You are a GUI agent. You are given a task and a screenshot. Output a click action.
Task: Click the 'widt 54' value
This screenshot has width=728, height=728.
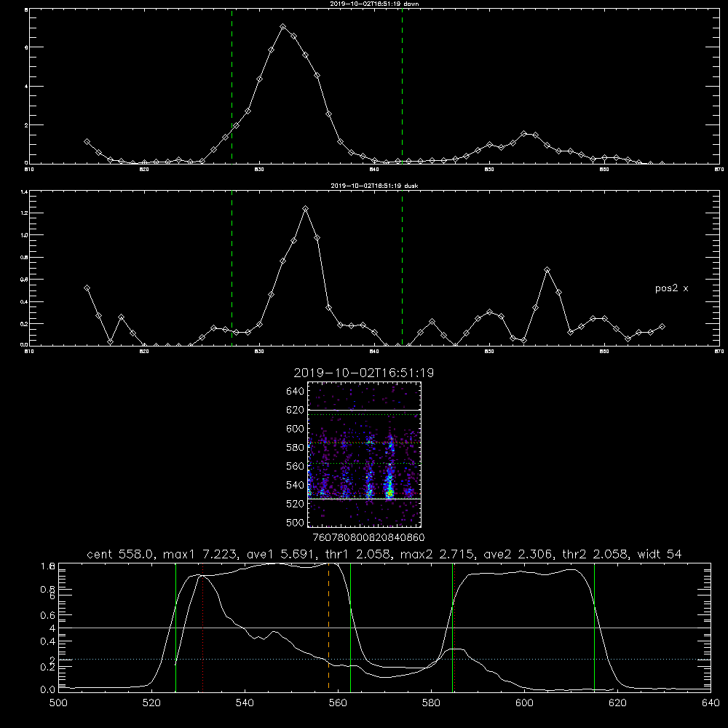(x=660, y=554)
